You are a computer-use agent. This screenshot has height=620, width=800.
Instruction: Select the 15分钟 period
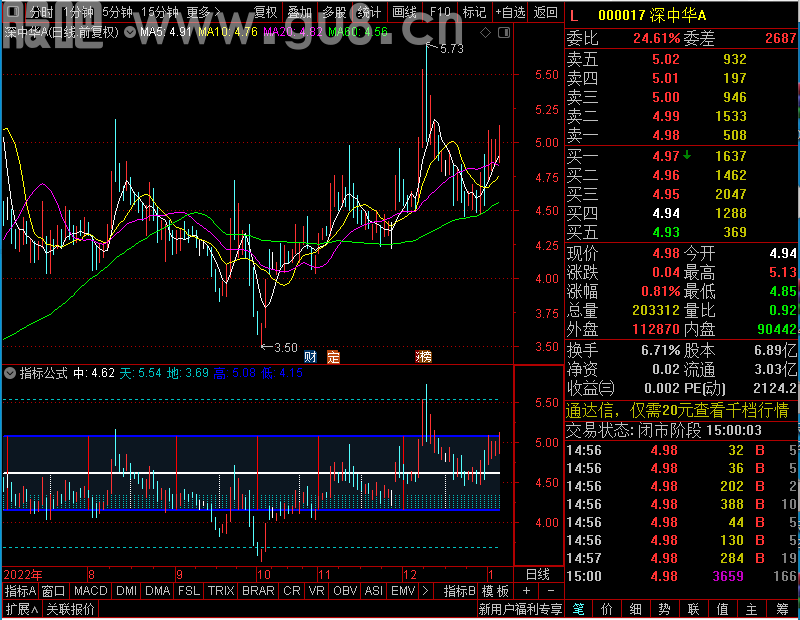click(160, 12)
